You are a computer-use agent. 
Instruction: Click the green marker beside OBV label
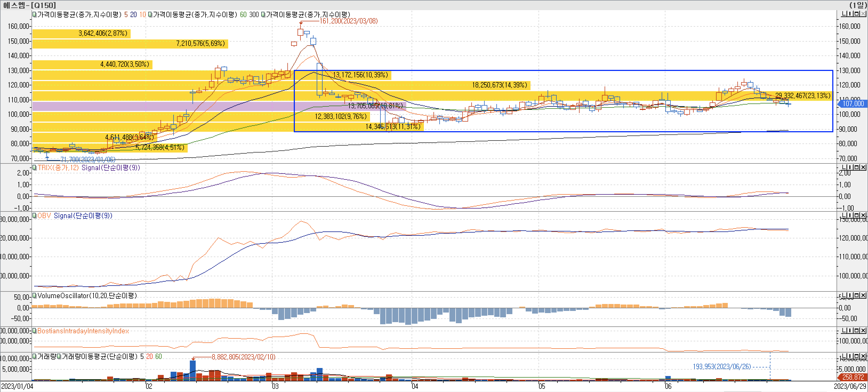pos(34,215)
